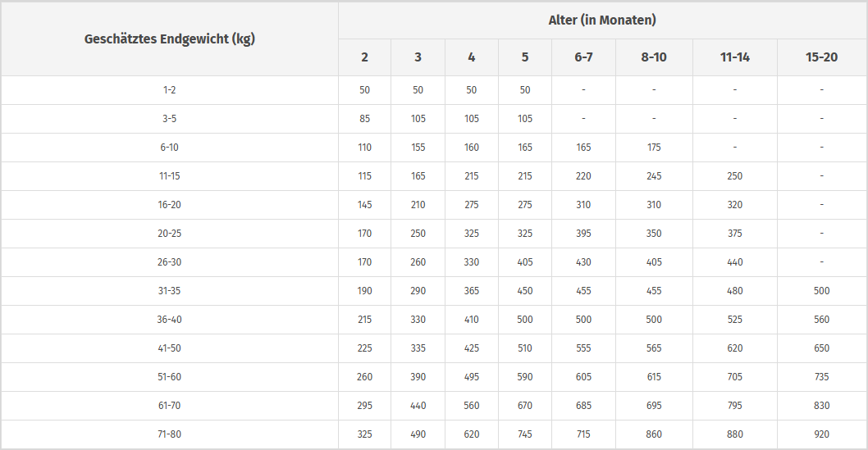Select the '71-80' weight row label

coord(170,434)
